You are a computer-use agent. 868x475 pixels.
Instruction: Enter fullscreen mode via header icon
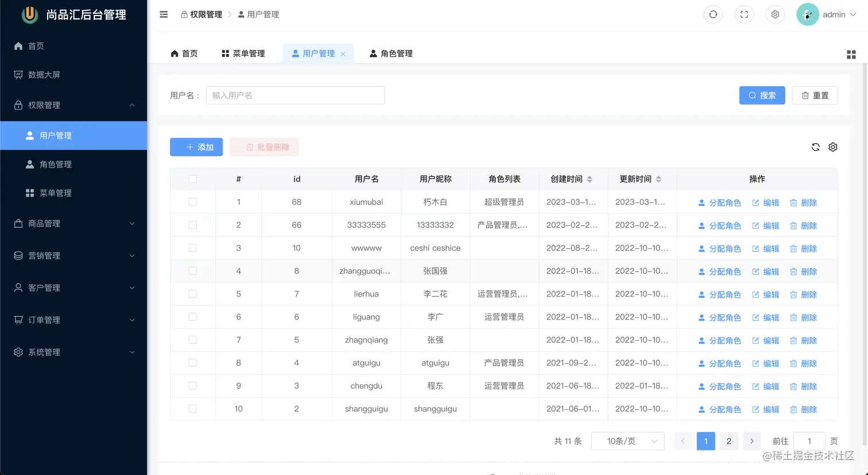click(744, 14)
